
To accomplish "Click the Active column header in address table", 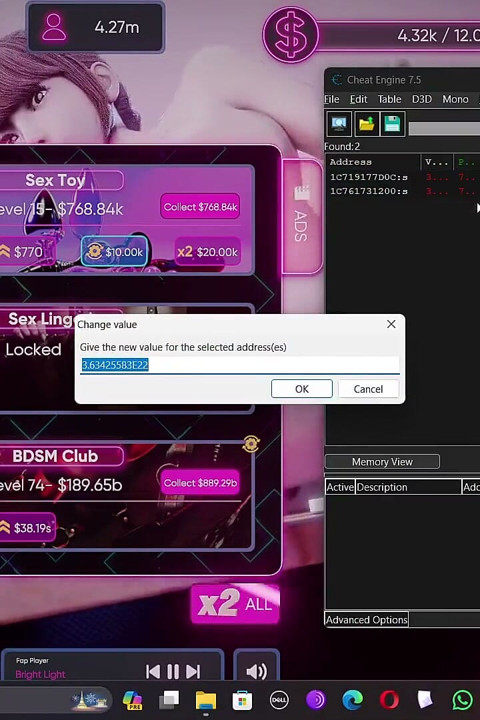I will (x=340, y=487).
